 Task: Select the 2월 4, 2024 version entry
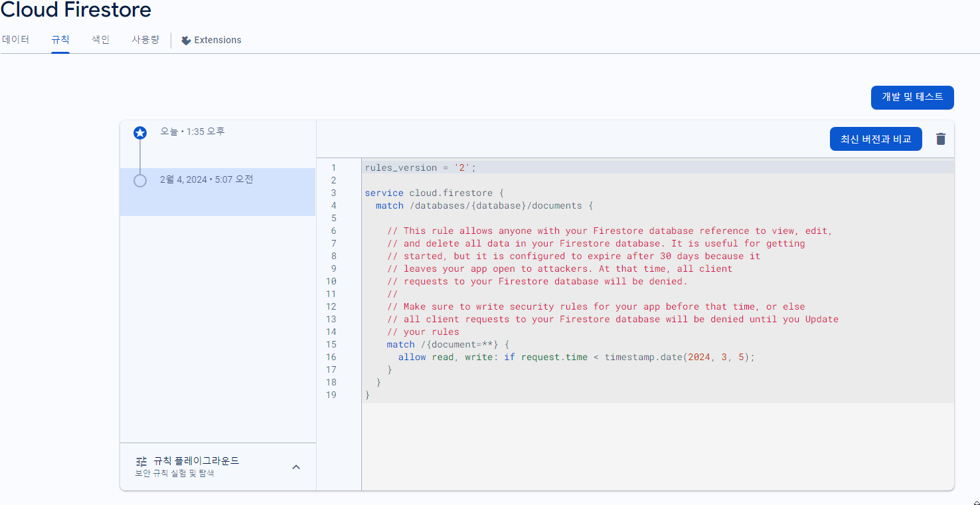pyautogui.click(x=218, y=192)
